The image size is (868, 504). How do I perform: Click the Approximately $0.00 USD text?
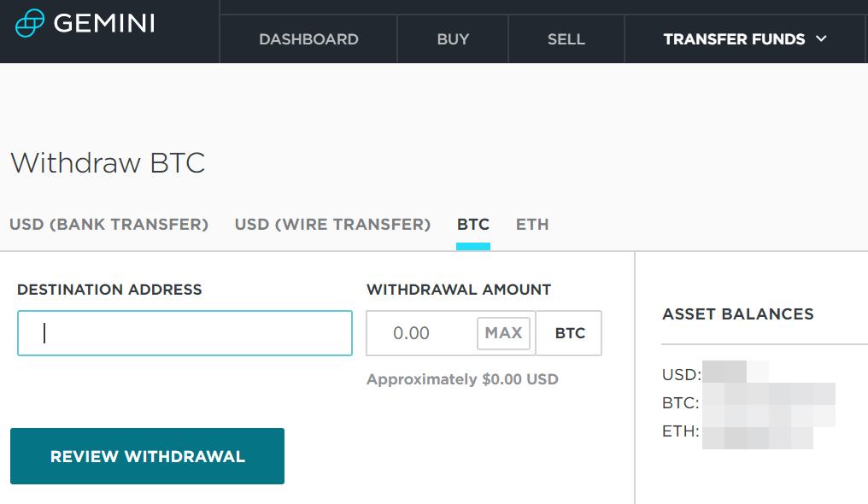462,379
